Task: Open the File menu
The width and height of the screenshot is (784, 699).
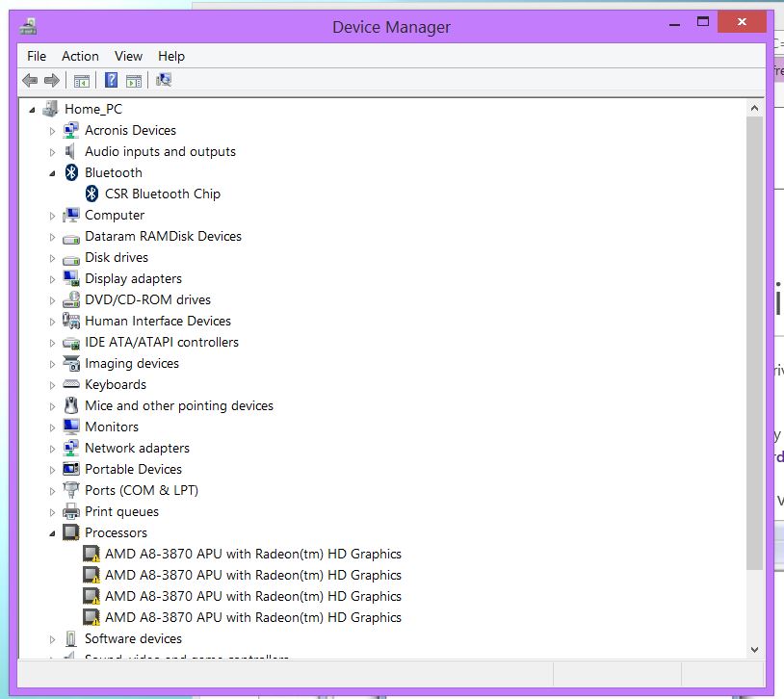Action: tap(36, 56)
